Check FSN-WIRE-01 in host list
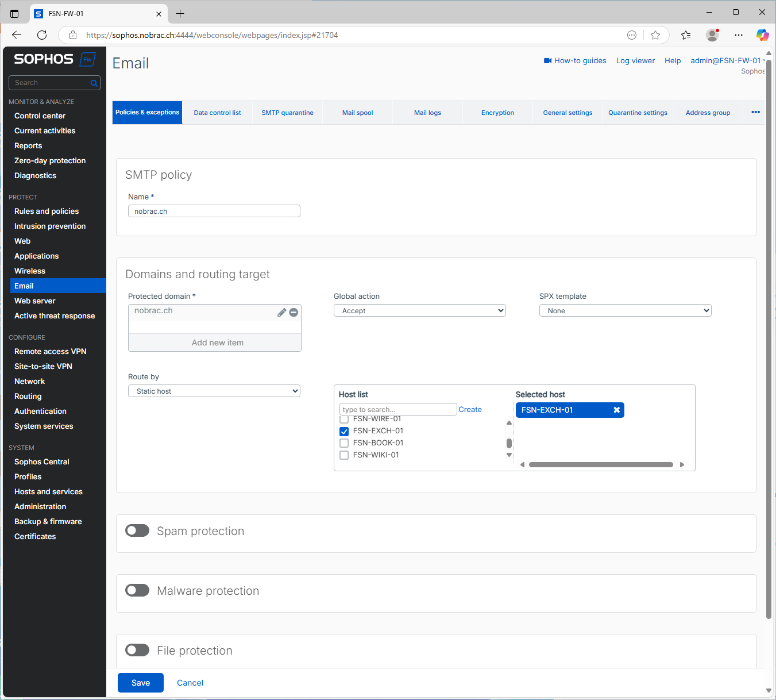This screenshot has height=700, width=776. tap(344, 420)
